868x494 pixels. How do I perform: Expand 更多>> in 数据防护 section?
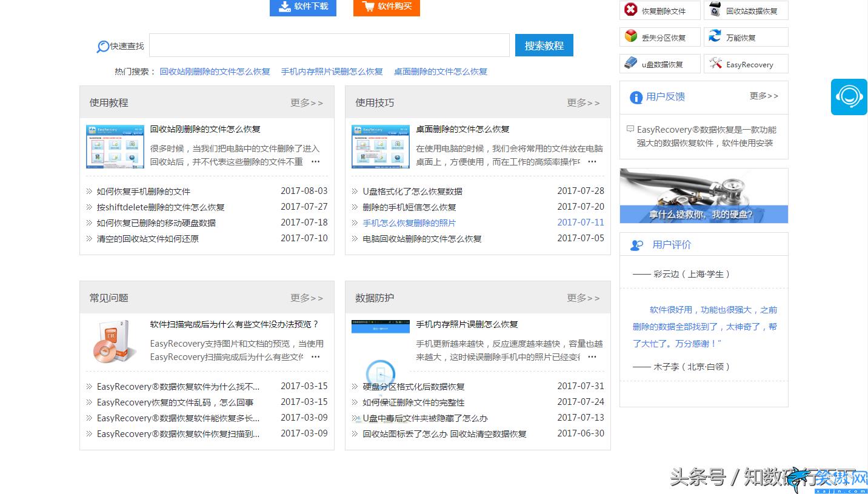pyautogui.click(x=583, y=298)
